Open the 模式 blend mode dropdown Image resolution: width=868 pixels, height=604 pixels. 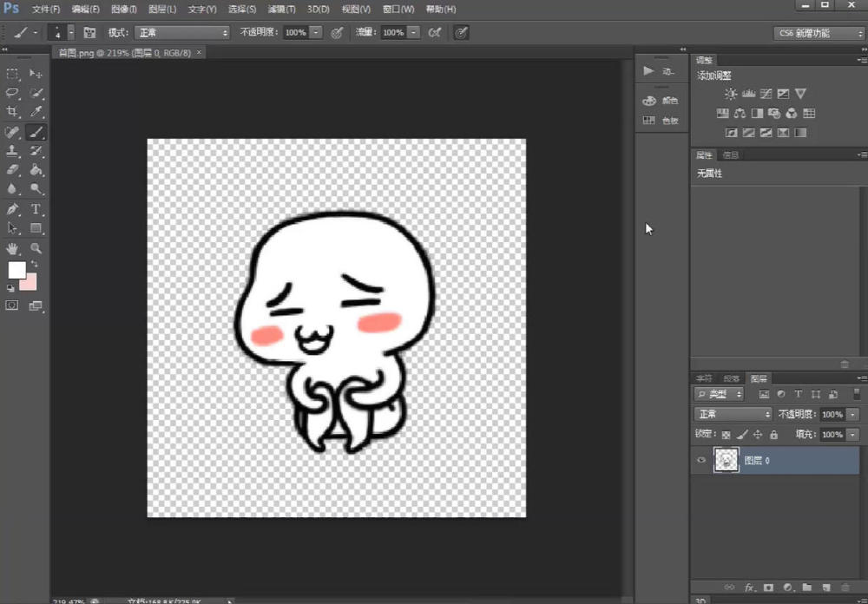[182, 33]
